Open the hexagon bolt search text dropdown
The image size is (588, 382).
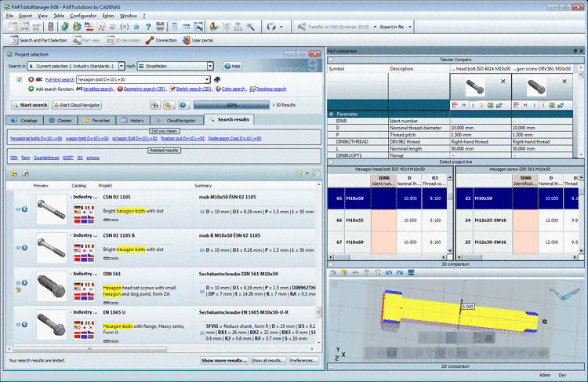[208, 79]
